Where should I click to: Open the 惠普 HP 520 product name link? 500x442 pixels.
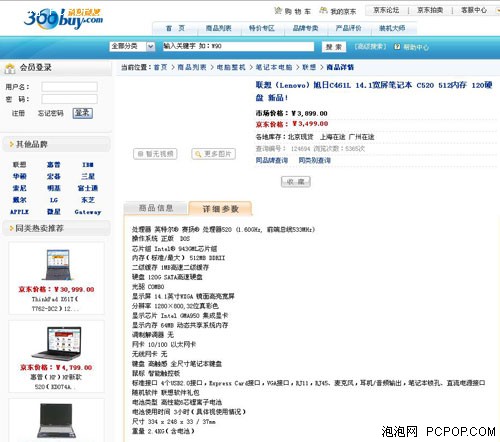55,382
